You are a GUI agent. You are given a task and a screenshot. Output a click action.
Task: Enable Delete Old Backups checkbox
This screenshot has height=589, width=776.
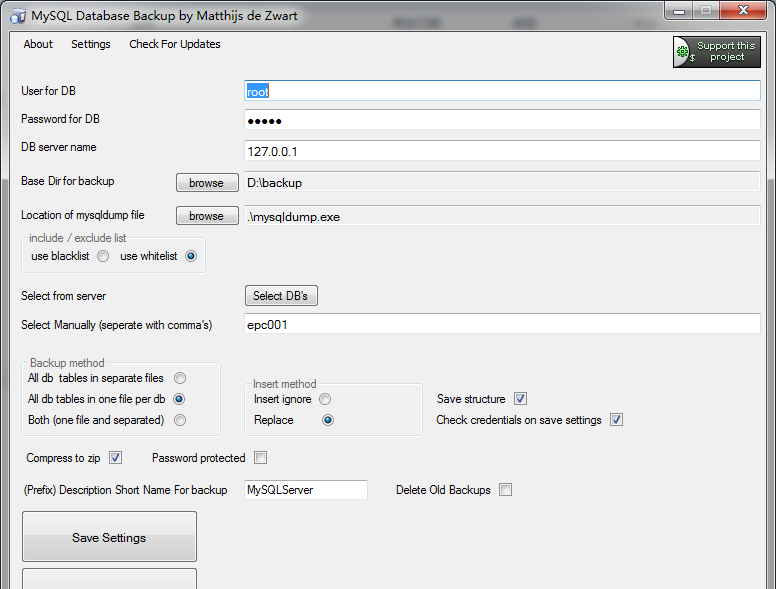pyautogui.click(x=505, y=490)
